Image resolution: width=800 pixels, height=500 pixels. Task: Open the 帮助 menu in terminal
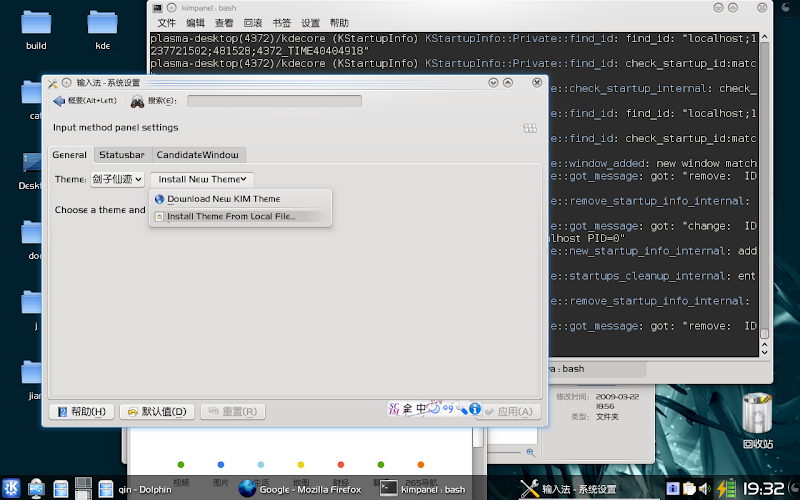coord(339,23)
